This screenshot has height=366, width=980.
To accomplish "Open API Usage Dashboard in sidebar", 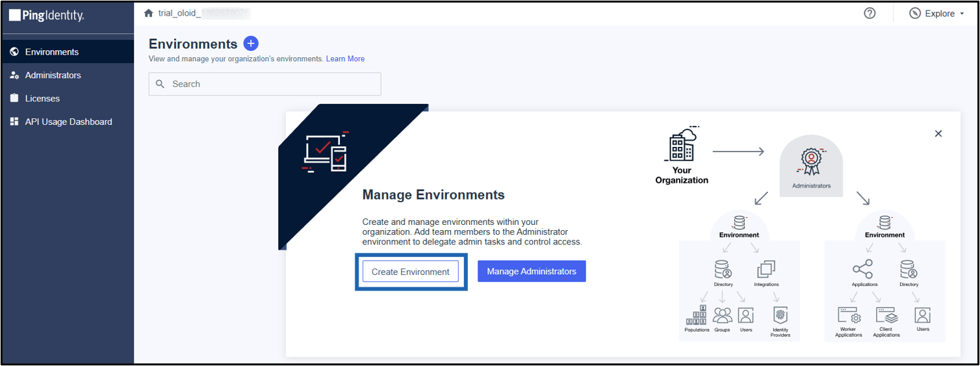I will pyautogui.click(x=68, y=122).
